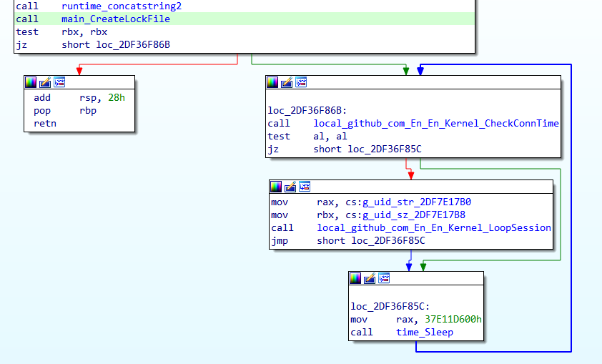Click the group icon on the time_Sleep block
602x364 pixels.
tap(384, 278)
